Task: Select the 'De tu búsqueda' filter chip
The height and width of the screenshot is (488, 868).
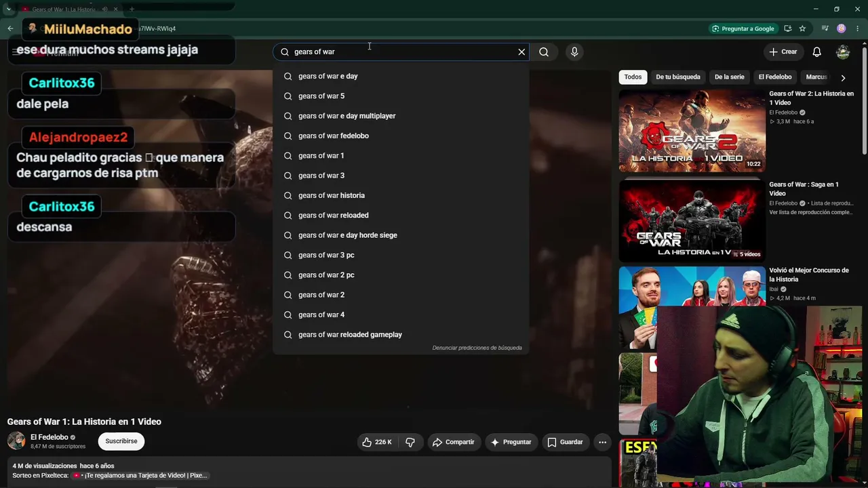Action: (678, 77)
